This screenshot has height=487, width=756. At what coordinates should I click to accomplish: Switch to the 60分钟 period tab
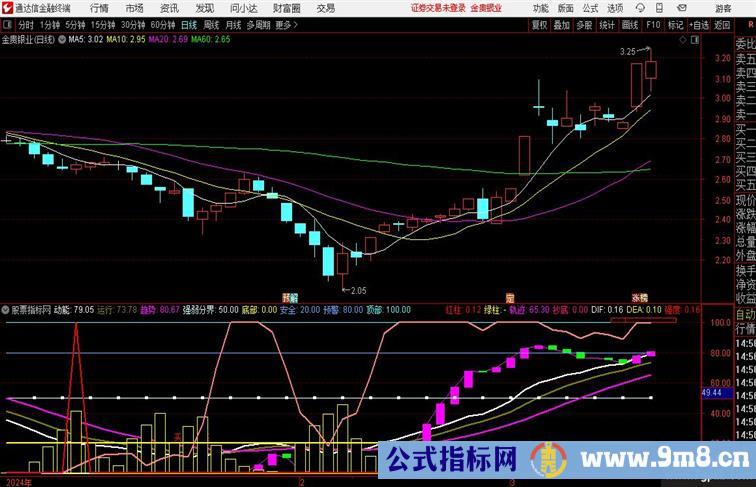point(162,25)
